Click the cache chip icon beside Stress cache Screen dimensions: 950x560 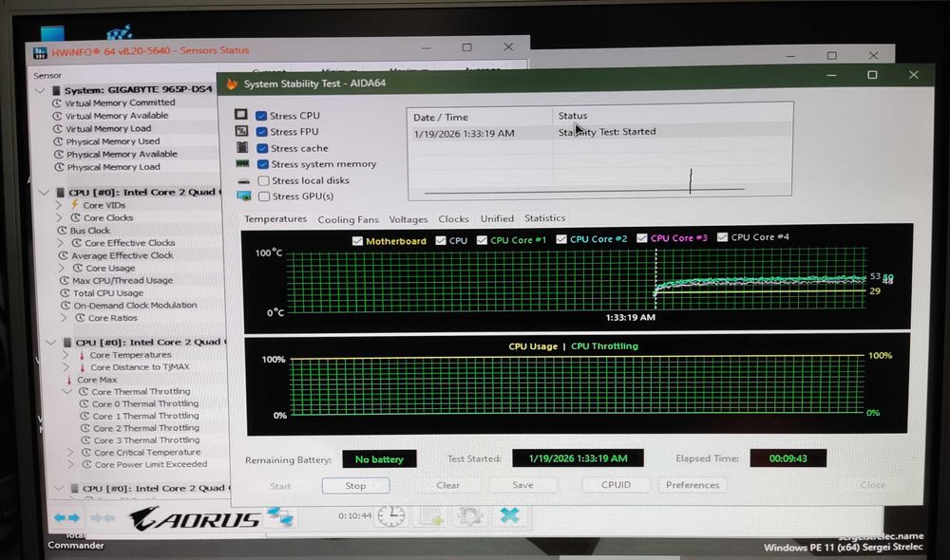click(x=242, y=147)
